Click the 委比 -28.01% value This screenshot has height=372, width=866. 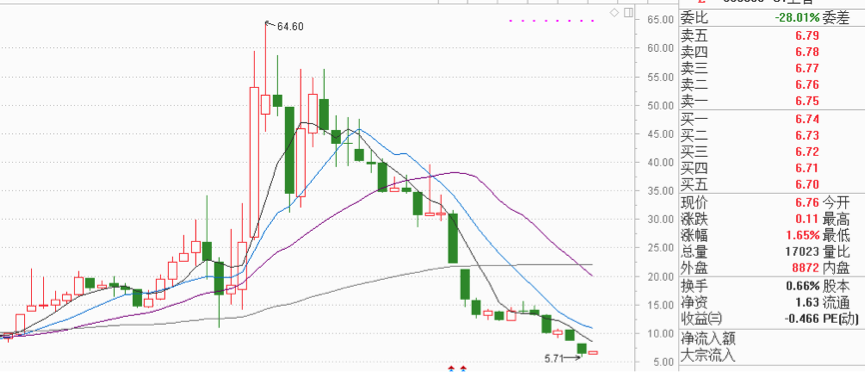pos(797,18)
